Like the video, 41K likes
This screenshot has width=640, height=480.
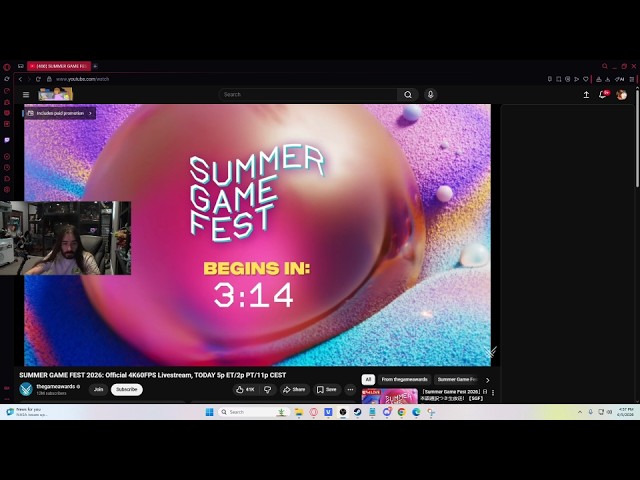245,389
